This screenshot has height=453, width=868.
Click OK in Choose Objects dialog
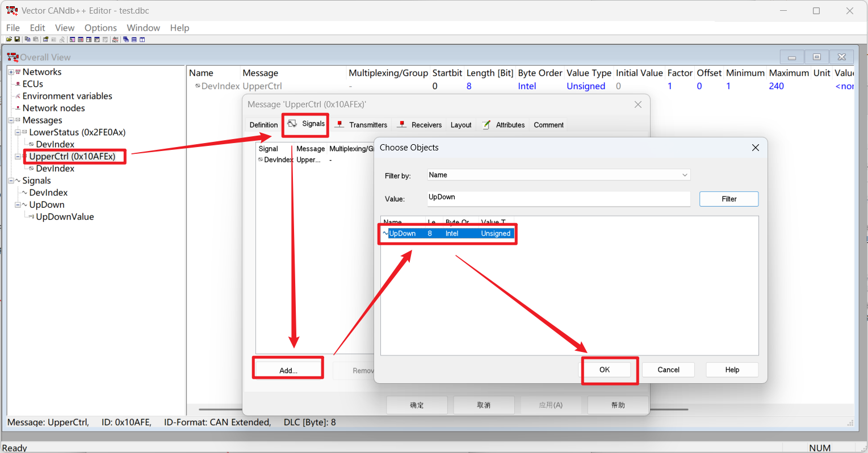[605, 370]
